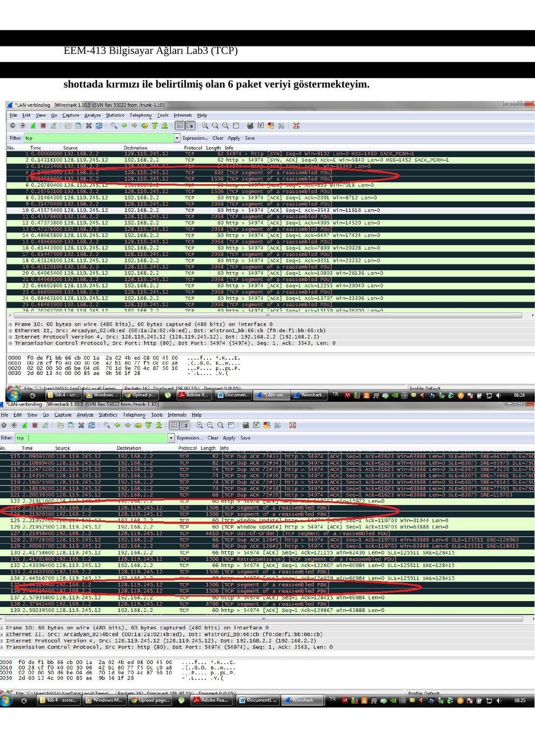The image size is (535, 756).
Task: Click Clear filter button in lower Wireshark window
Action: pyautogui.click(x=213, y=438)
